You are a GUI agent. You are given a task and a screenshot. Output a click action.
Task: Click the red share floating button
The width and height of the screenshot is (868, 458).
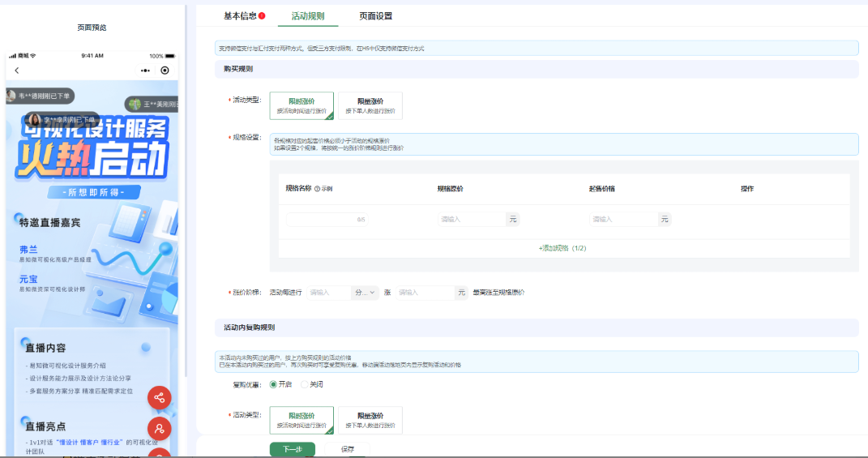coord(159,397)
